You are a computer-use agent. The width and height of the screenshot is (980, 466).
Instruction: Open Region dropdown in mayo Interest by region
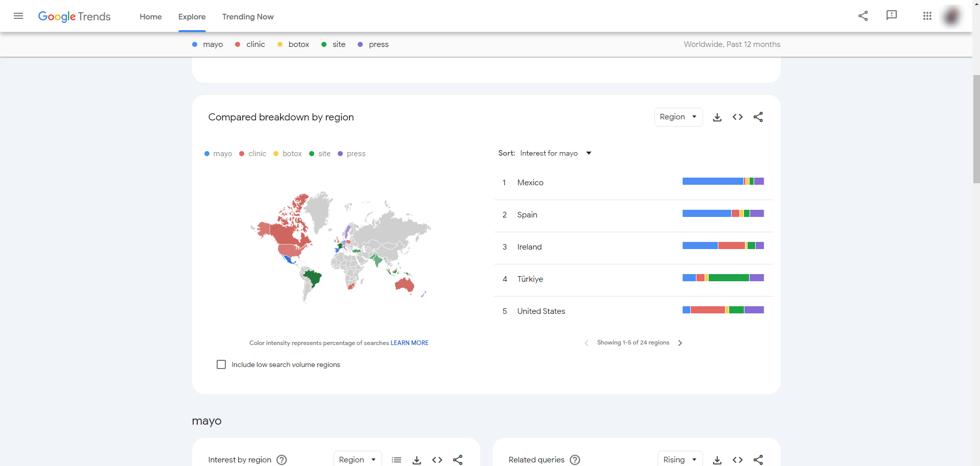[x=358, y=459]
